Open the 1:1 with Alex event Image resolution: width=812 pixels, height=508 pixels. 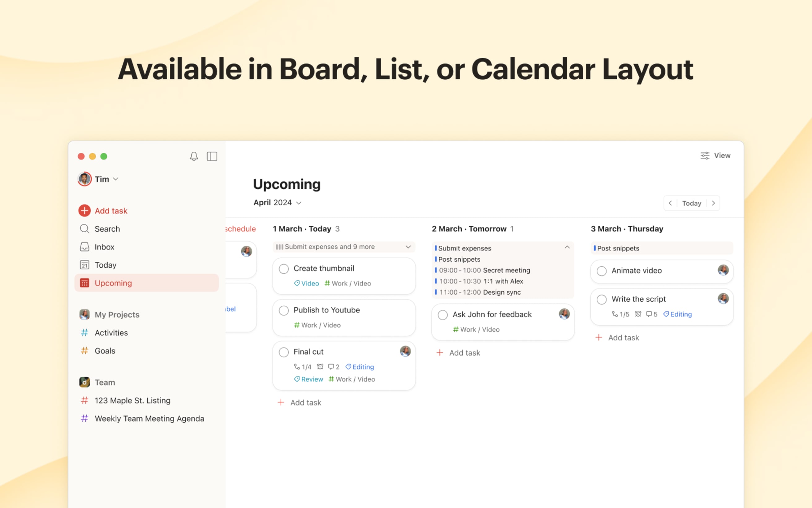[479, 281]
